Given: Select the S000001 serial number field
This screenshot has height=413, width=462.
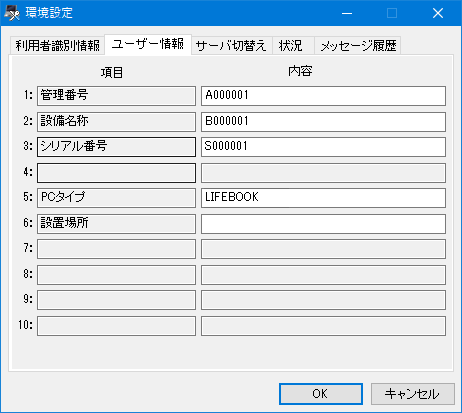Looking at the screenshot, I should pos(323,147).
